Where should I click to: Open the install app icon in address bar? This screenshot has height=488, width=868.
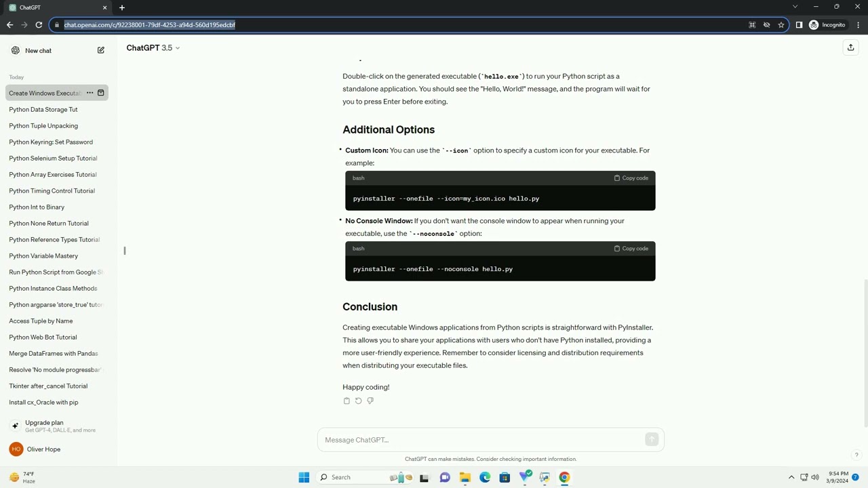click(x=752, y=25)
